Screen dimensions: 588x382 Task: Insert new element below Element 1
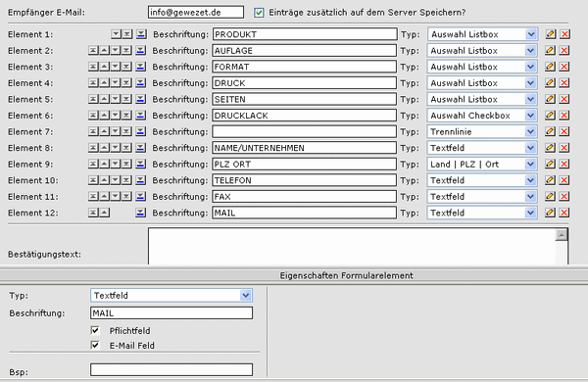(141, 34)
